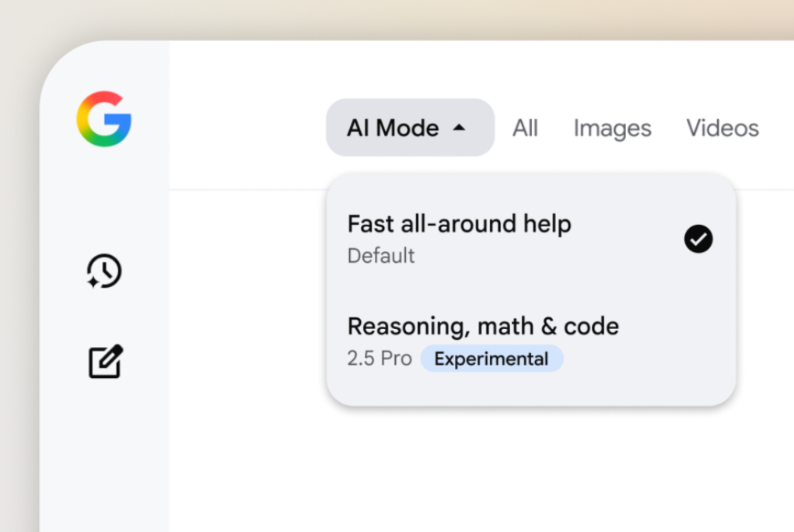Start a new chat with compose icon

coord(105,361)
